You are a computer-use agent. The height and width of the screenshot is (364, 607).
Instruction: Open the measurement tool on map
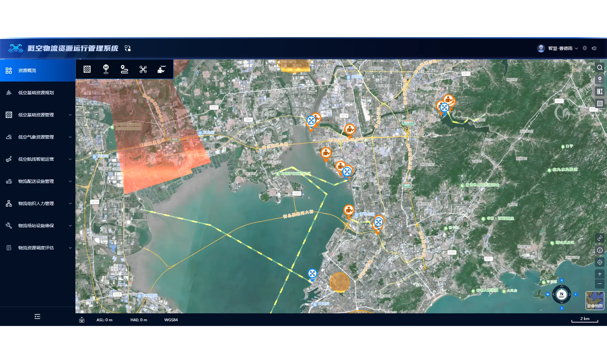tap(599, 91)
